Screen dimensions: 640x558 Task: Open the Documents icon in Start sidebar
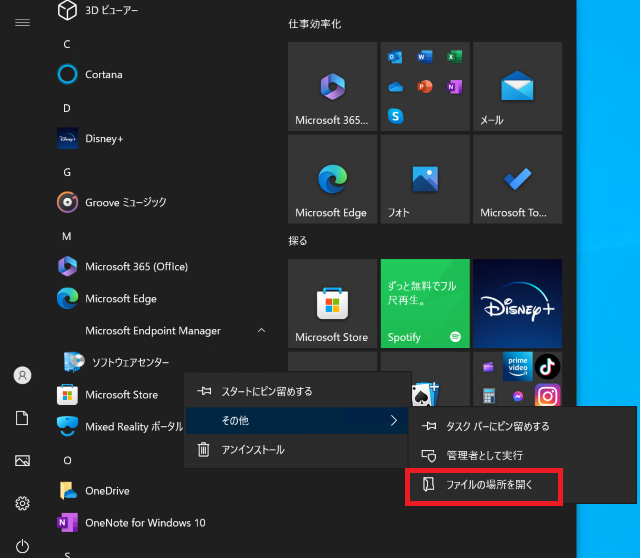pyautogui.click(x=22, y=418)
